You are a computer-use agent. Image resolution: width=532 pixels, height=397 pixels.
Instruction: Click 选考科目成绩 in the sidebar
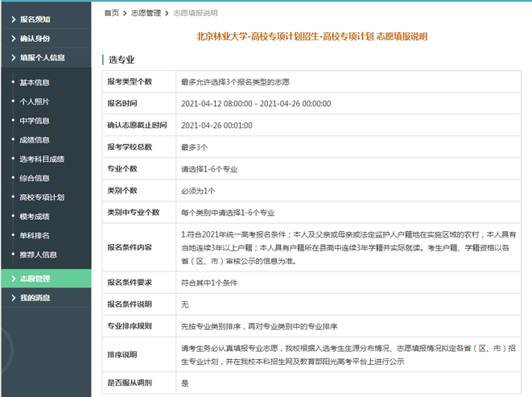[42, 159]
